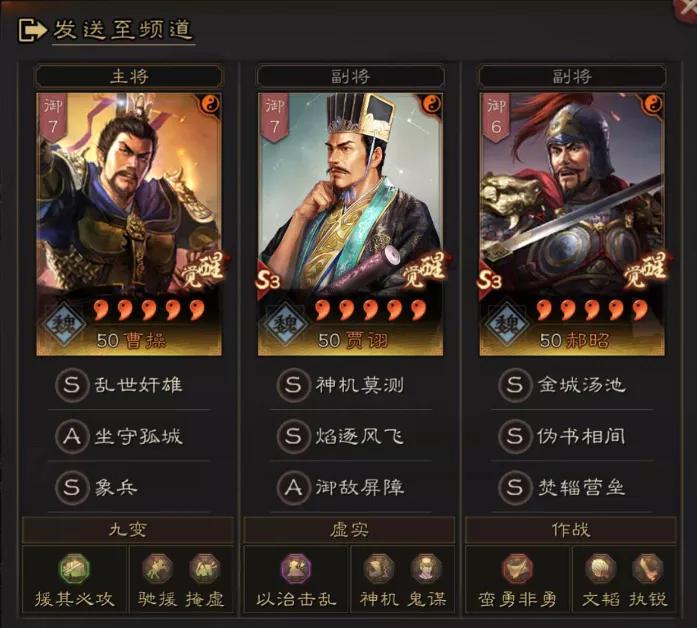697x628 pixels.
Task: Open the 以治击乱 tactic icon
Action: pos(296,568)
